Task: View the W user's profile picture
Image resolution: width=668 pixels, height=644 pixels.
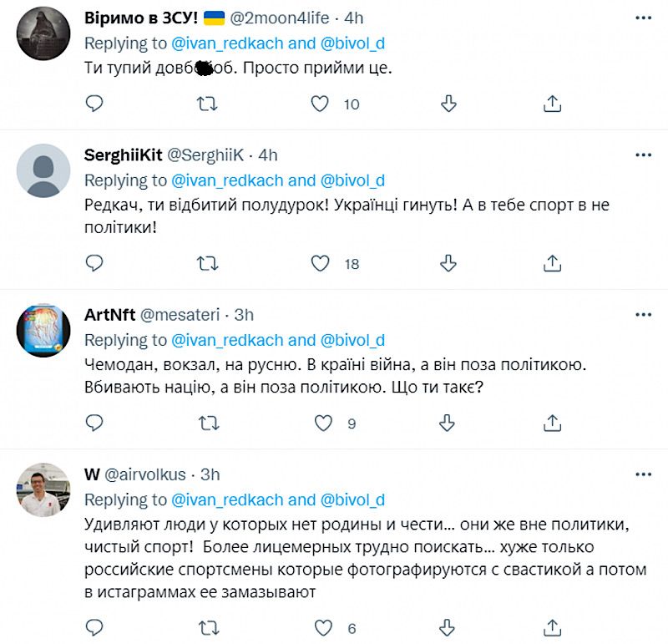Action: [x=43, y=489]
